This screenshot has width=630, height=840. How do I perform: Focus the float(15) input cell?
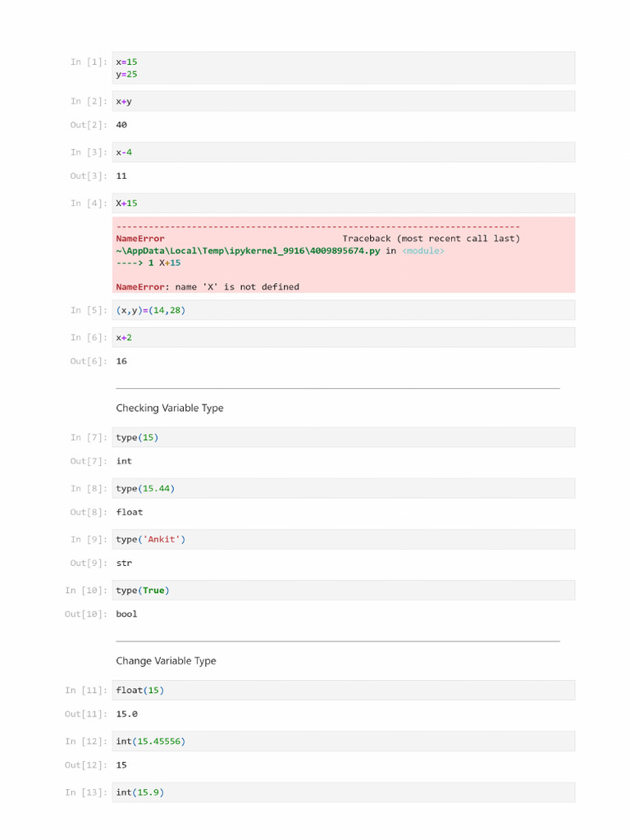(343, 690)
